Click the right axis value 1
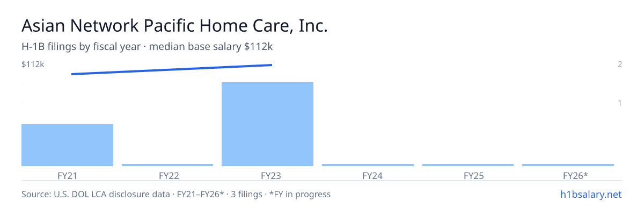Image resolution: width=644 pixels, height=215 pixels. [620, 103]
